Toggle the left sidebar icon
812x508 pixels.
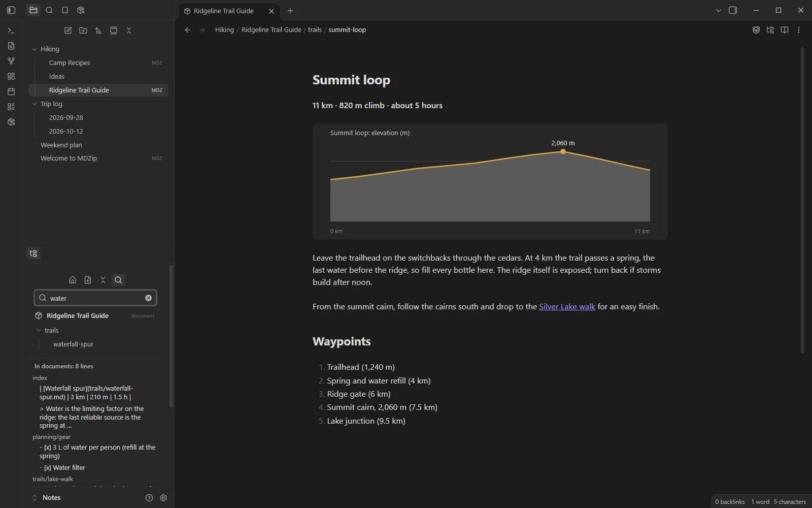point(11,10)
